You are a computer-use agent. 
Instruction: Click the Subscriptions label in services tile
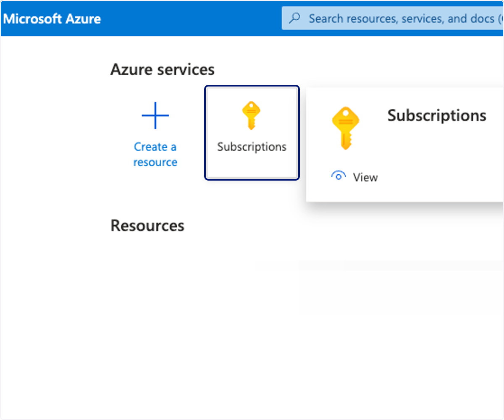coord(252,147)
